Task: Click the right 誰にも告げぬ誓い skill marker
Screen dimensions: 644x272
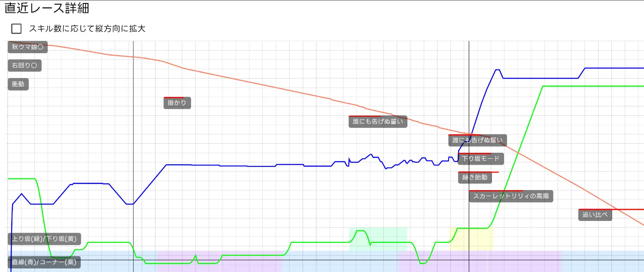Action: point(477,140)
